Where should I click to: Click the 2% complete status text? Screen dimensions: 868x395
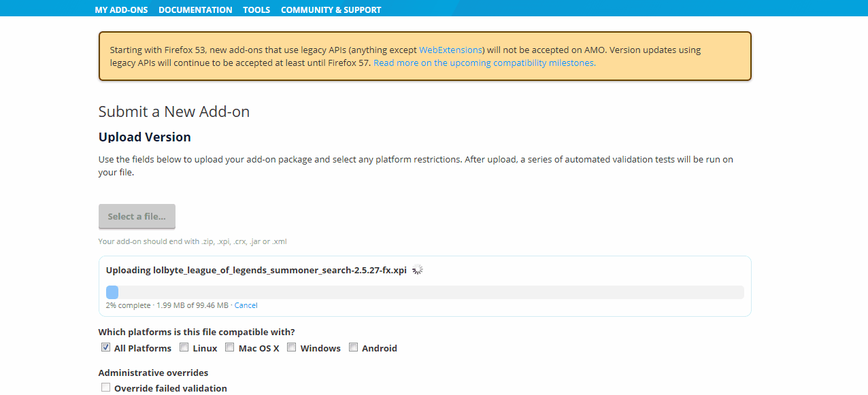tap(128, 305)
